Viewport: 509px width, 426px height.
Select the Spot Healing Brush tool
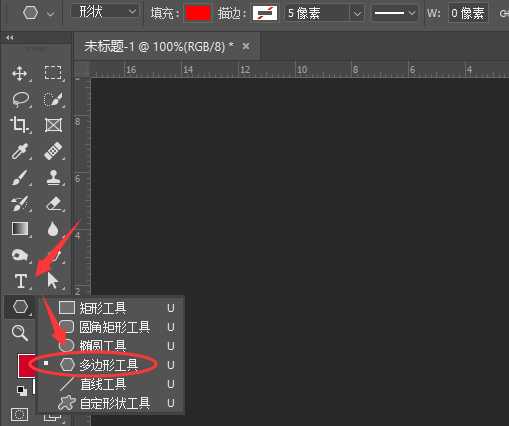click(x=53, y=151)
